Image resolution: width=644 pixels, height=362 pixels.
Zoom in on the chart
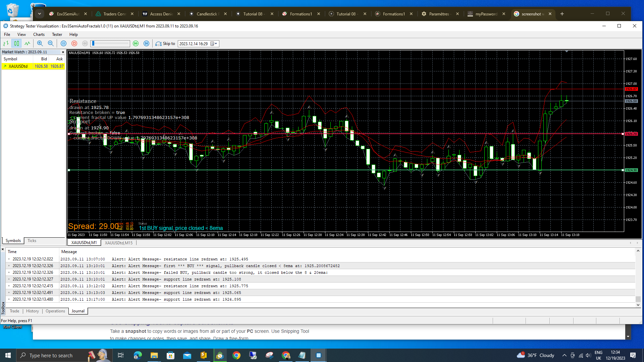point(40,44)
